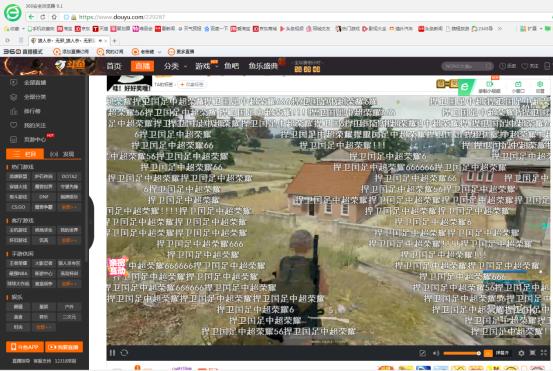
Task: Toggle the orange danmaku button in player
Action: point(488,353)
